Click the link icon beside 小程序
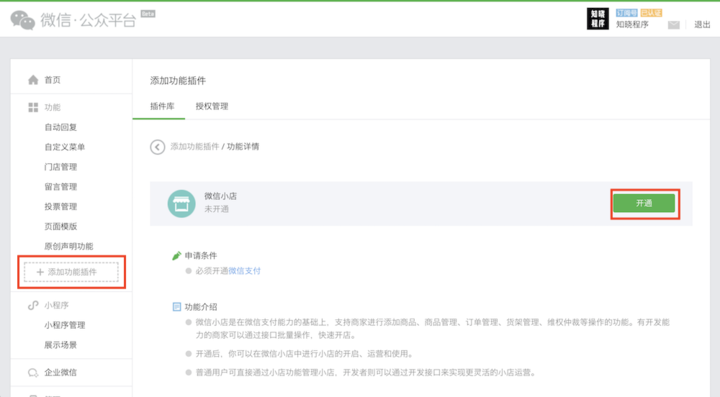 click(33, 305)
